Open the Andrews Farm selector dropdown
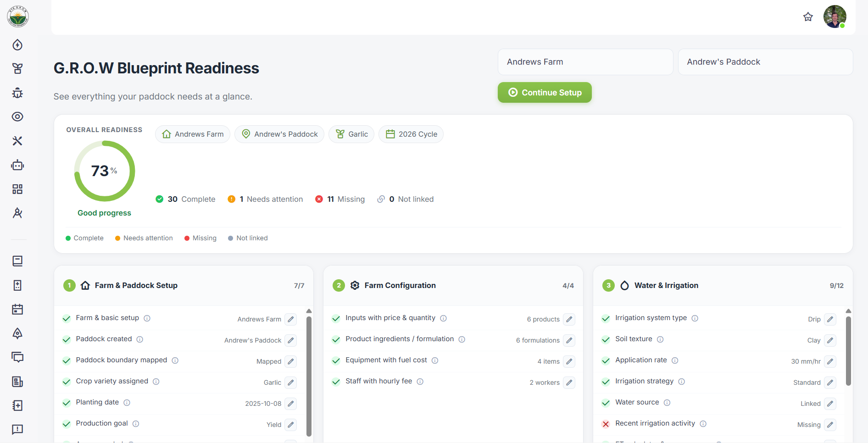This screenshot has height=443, width=868. (x=585, y=62)
